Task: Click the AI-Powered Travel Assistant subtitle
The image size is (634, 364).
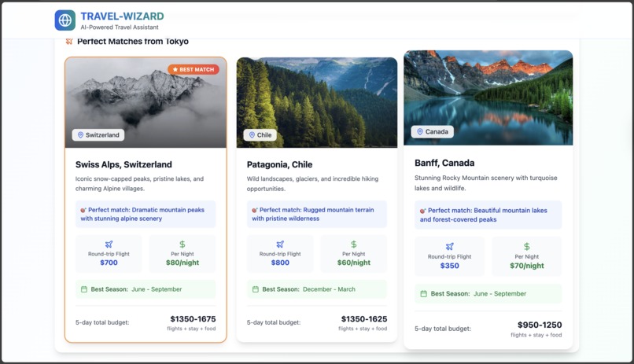Action: pyautogui.click(x=120, y=28)
